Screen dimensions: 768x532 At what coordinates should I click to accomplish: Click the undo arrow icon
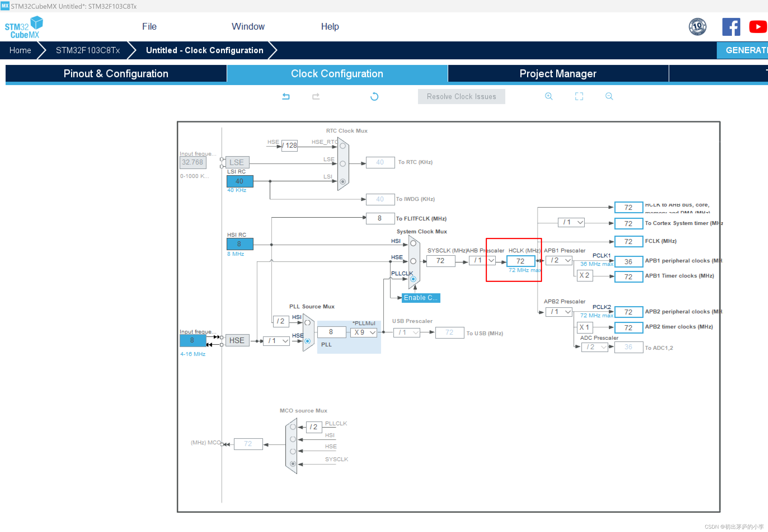pyautogui.click(x=286, y=96)
